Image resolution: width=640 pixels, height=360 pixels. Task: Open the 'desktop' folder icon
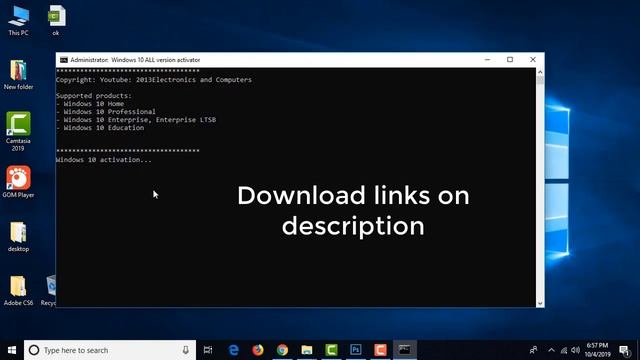click(x=18, y=237)
